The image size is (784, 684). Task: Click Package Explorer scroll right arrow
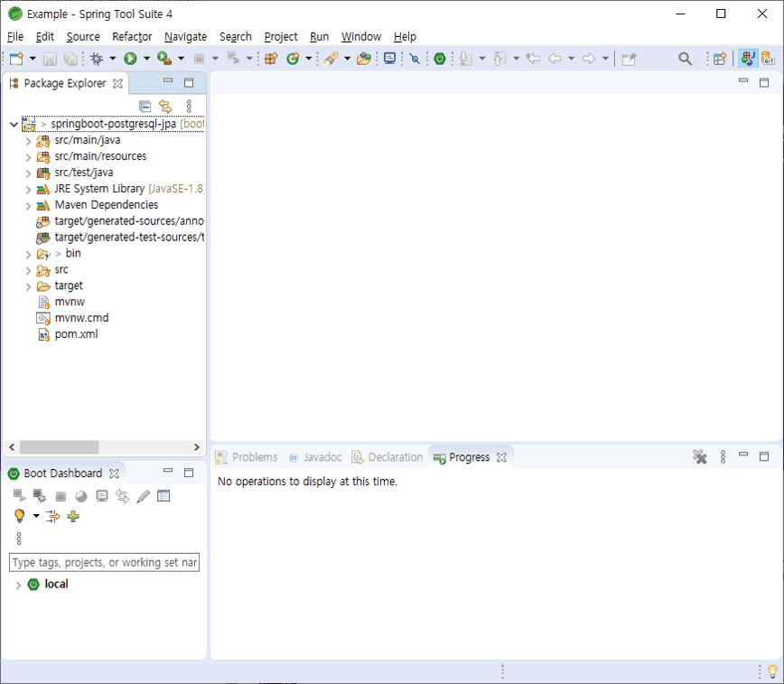point(197,447)
